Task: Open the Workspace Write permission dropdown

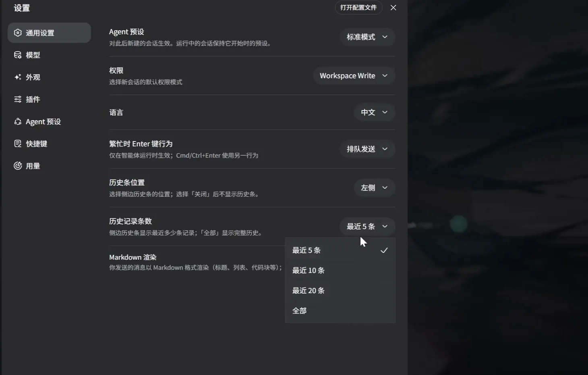Action: 354,76
